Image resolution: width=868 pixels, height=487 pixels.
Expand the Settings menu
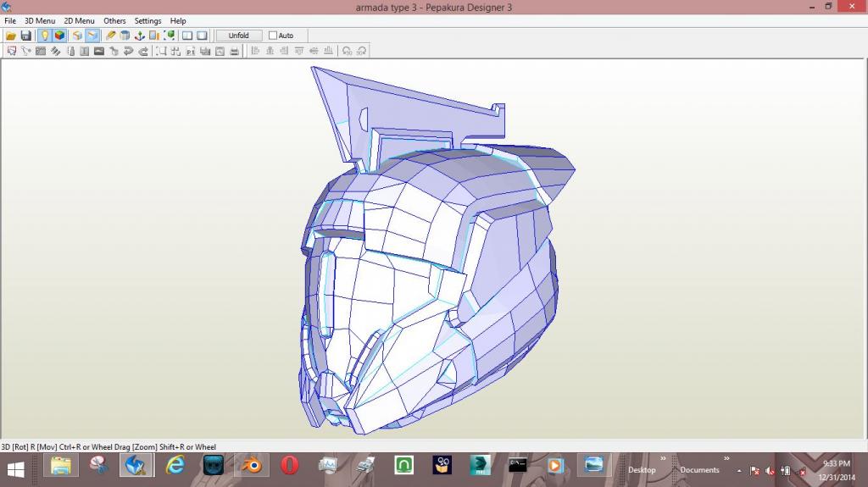[147, 20]
